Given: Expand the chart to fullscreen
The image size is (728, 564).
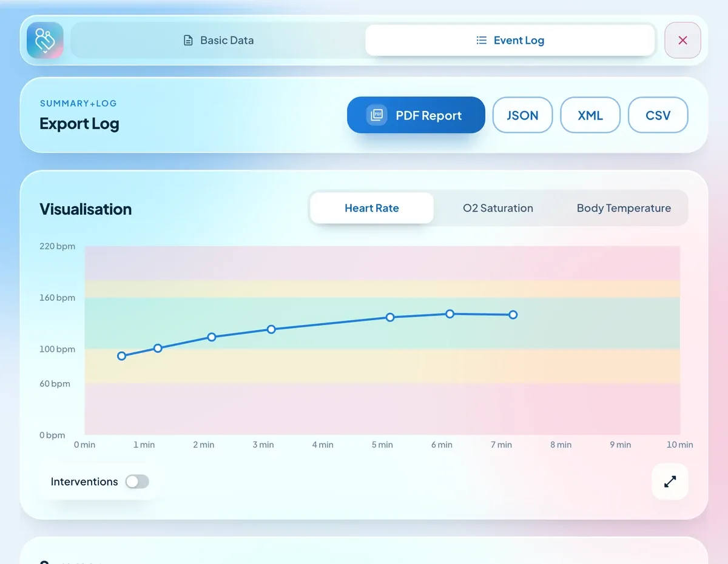Looking at the screenshot, I should pos(670,482).
